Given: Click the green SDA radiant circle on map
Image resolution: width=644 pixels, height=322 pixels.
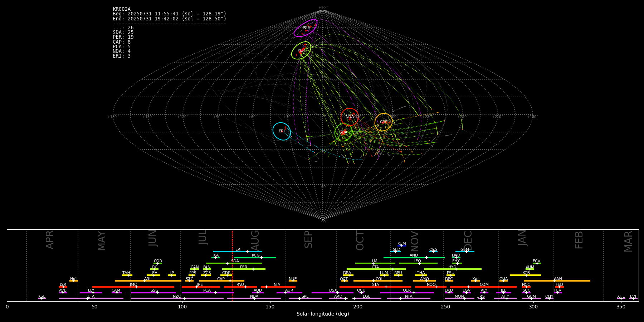Looking at the screenshot, I should 343,132.
